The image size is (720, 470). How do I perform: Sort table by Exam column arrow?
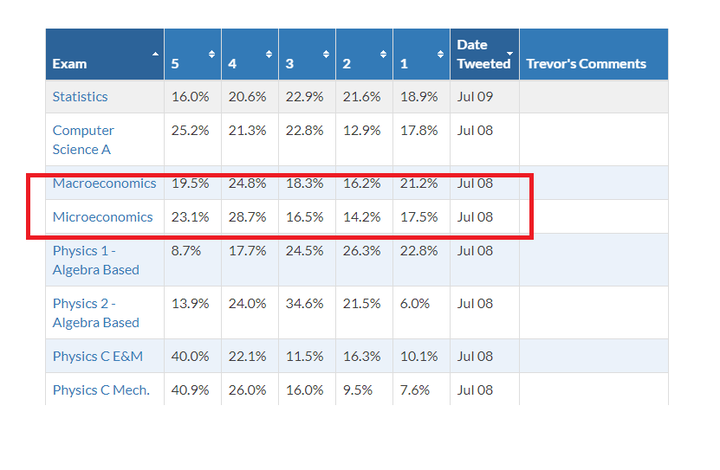click(155, 52)
